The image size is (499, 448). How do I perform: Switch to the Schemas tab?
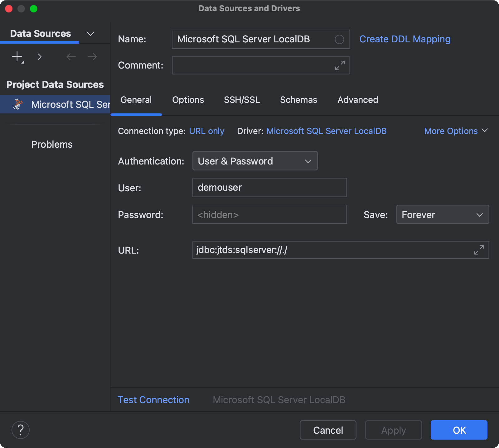pyautogui.click(x=298, y=100)
